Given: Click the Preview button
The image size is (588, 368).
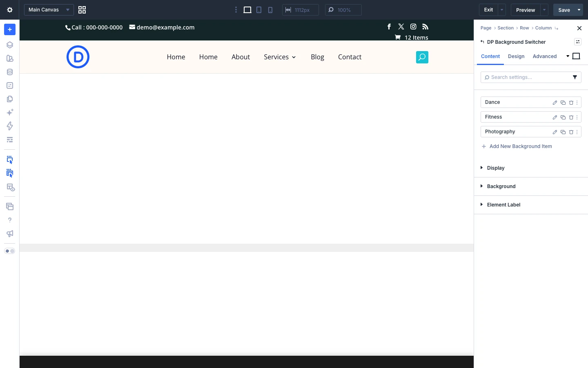Looking at the screenshot, I should (x=526, y=10).
